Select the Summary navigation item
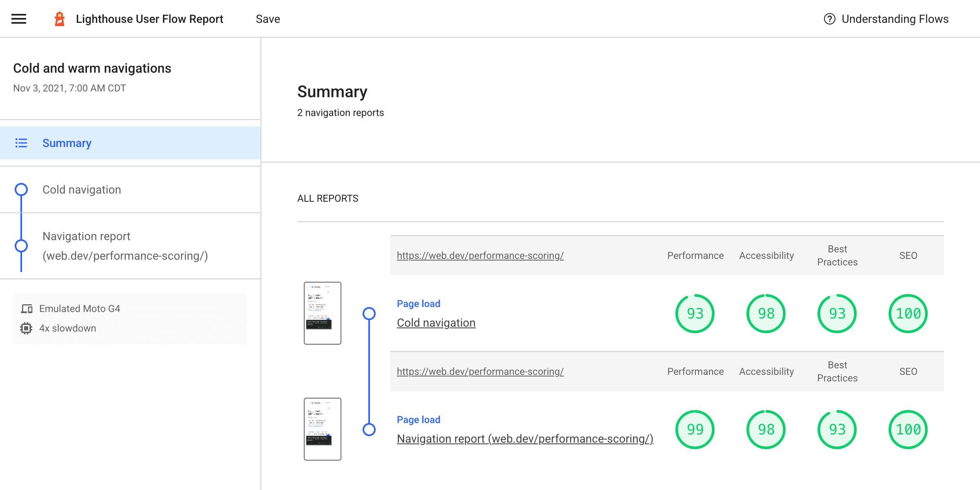Image resolution: width=980 pixels, height=490 pixels. coord(67,143)
